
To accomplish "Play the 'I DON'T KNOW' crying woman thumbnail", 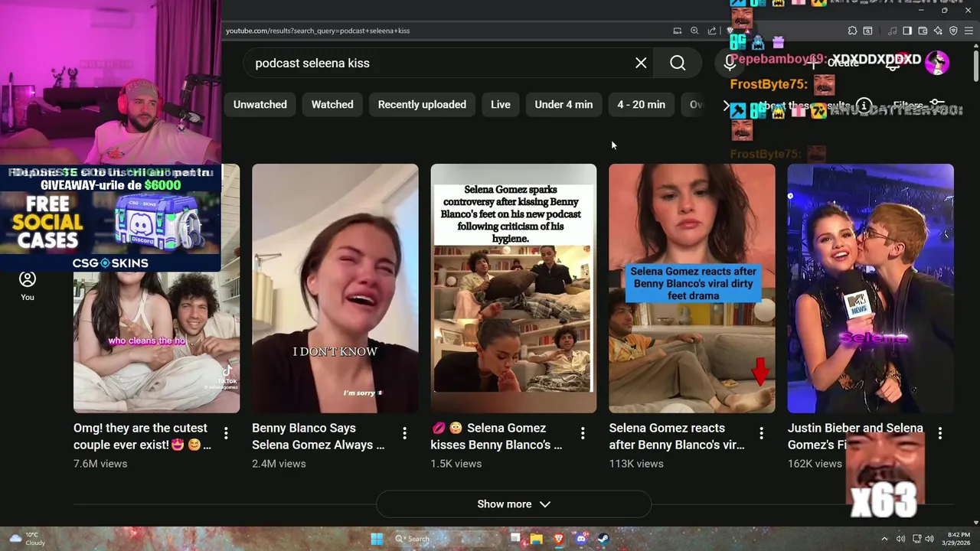I will pyautogui.click(x=335, y=289).
